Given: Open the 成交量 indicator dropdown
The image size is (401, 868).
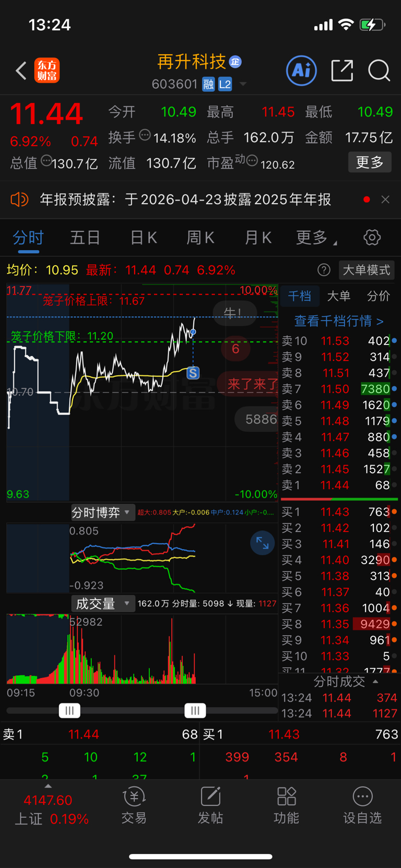Looking at the screenshot, I should (x=102, y=604).
